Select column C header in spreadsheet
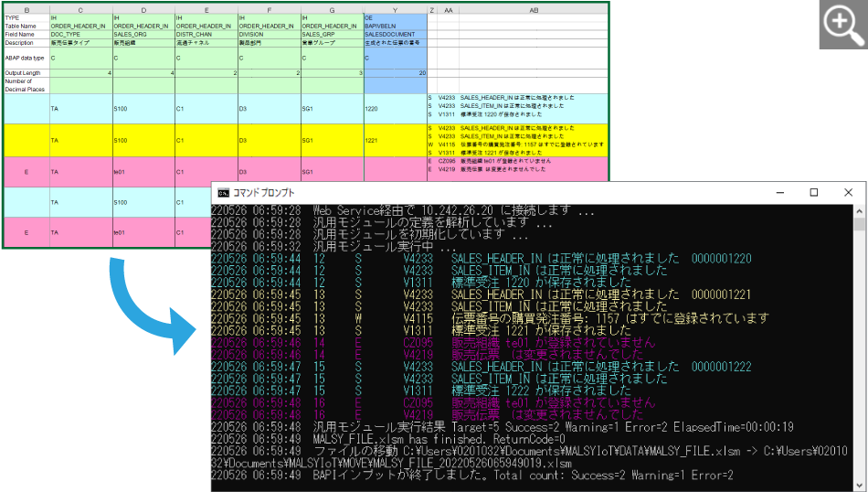The width and height of the screenshot is (868, 492). tap(80, 10)
